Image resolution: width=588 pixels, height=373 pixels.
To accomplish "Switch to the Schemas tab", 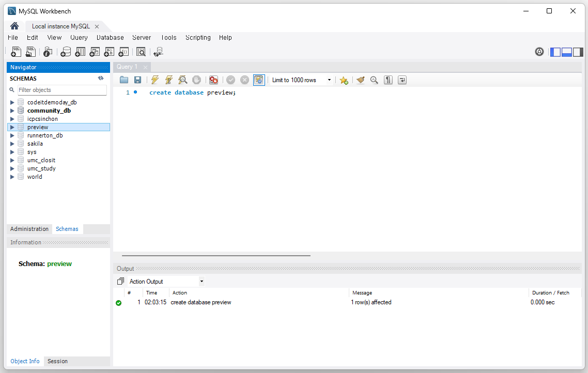I will point(67,229).
